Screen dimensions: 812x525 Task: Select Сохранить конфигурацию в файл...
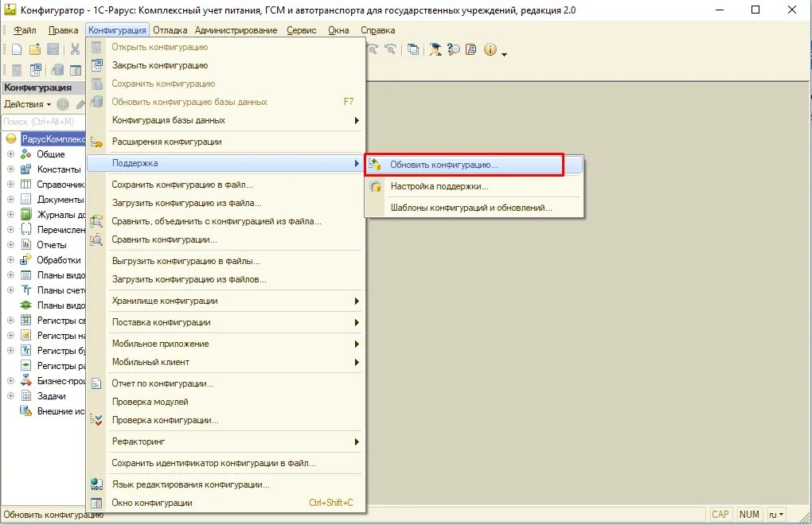226,185
